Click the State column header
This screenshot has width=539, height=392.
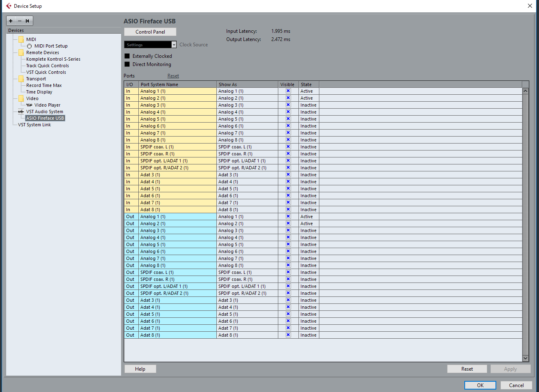pyautogui.click(x=309, y=84)
